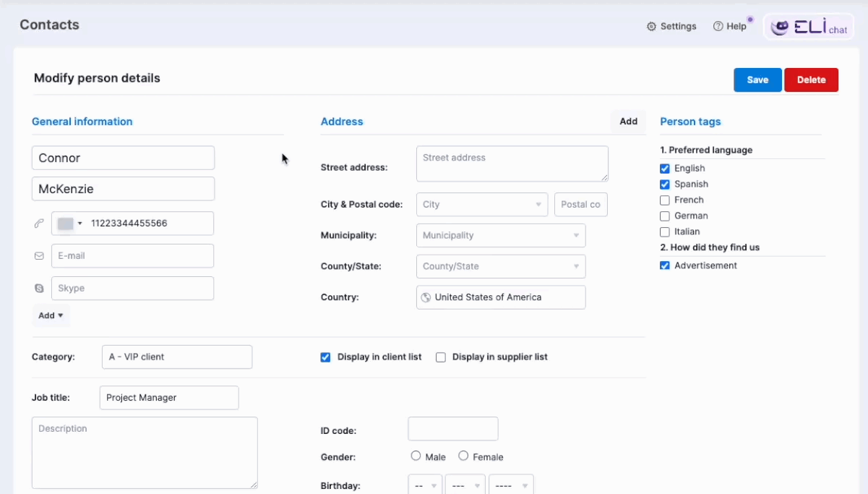
Task: Select the Female gender radio button
Action: click(x=463, y=456)
